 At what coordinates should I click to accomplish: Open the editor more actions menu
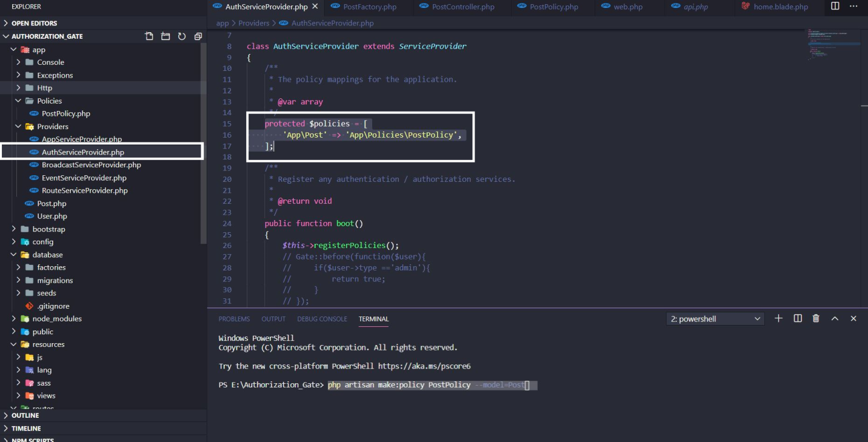(x=853, y=6)
